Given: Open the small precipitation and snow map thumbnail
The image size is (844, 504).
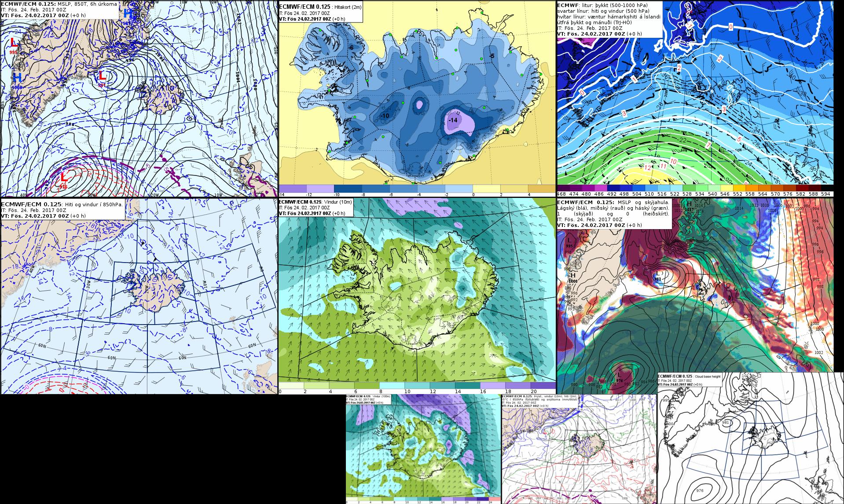Looking at the screenshot, I should [x=579, y=449].
